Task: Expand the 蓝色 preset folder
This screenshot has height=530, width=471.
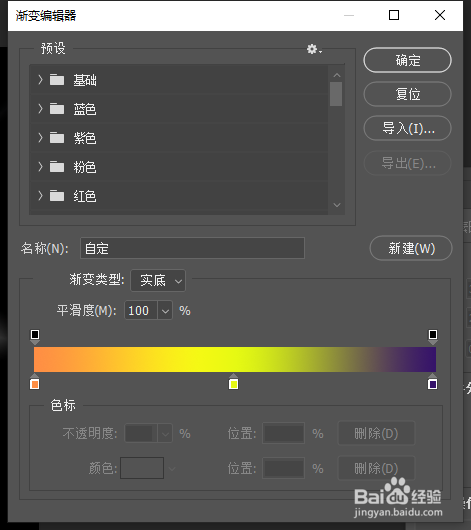Action: tap(41, 109)
